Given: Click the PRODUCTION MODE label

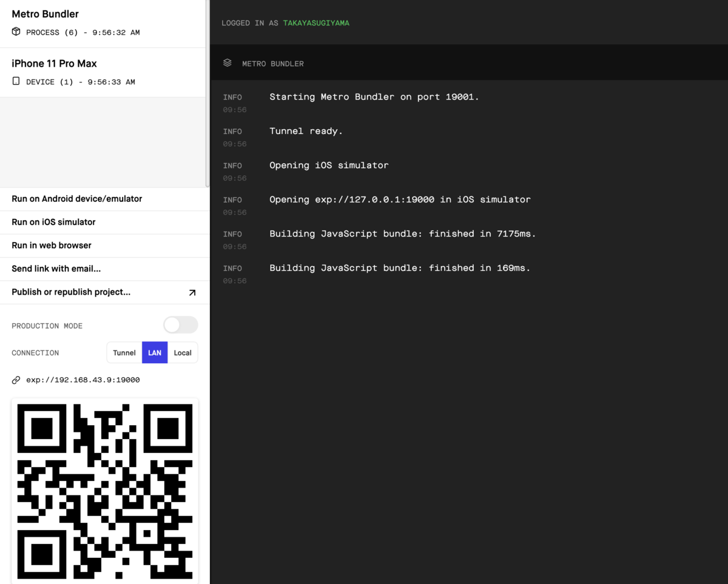Looking at the screenshot, I should [47, 326].
